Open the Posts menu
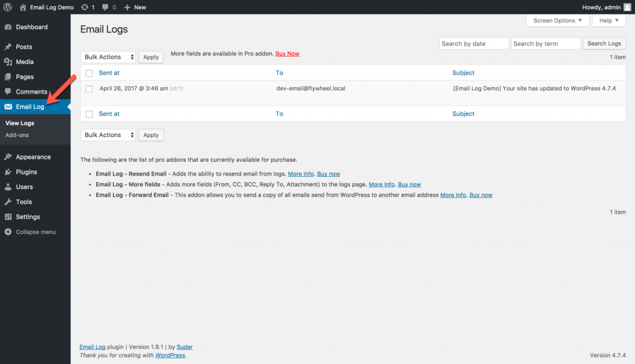 pos(35,47)
